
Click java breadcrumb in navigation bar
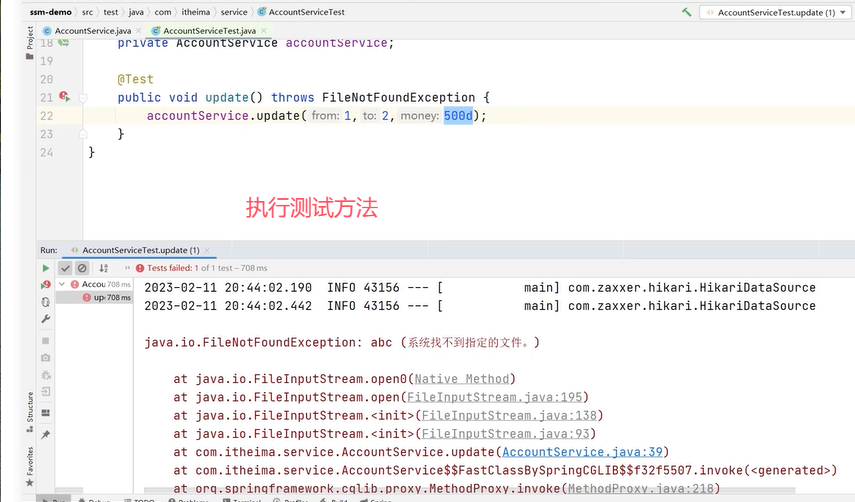coord(136,12)
